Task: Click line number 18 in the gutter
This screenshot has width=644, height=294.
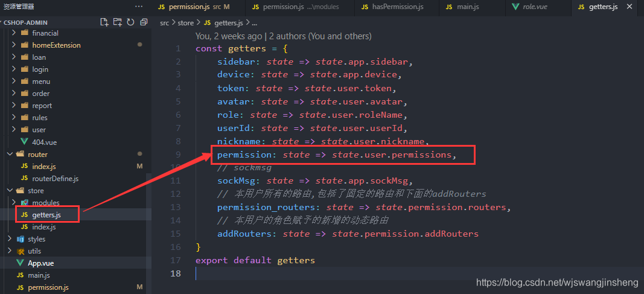Action: [x=176, y=273]
